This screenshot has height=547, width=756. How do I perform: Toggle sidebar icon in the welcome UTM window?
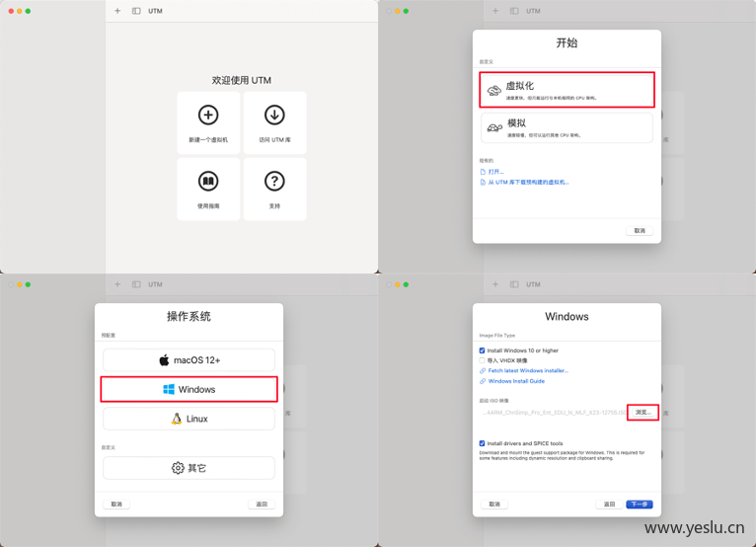(x=136, y=11)
